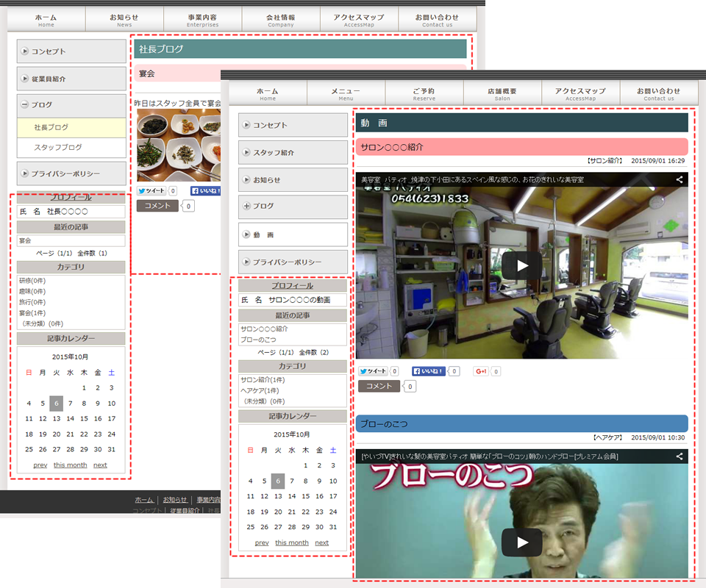Click prev in the salon site calendar
The height and width of the screenshot is (588, 706).
point(262,542)
